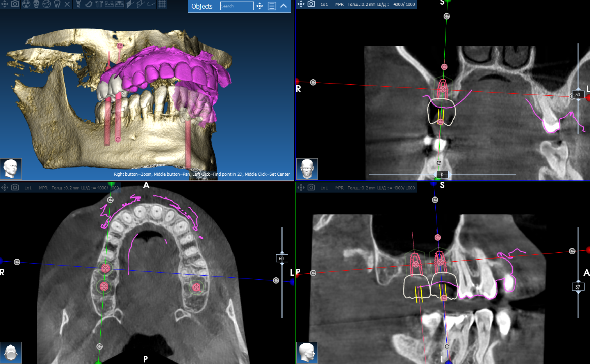Screen dimensions: 590x364
Task: Toggle the grid icon in 3D toolbar
Action: 162,4
